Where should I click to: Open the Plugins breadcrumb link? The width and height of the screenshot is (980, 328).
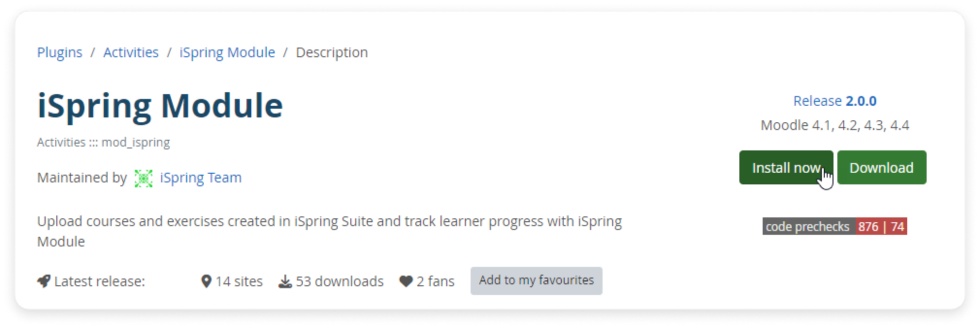(60, 52)
